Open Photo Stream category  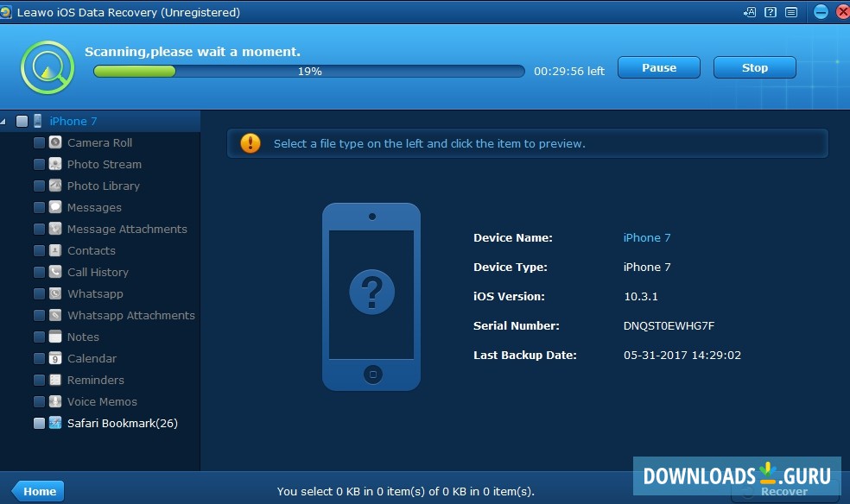point(104,164)
